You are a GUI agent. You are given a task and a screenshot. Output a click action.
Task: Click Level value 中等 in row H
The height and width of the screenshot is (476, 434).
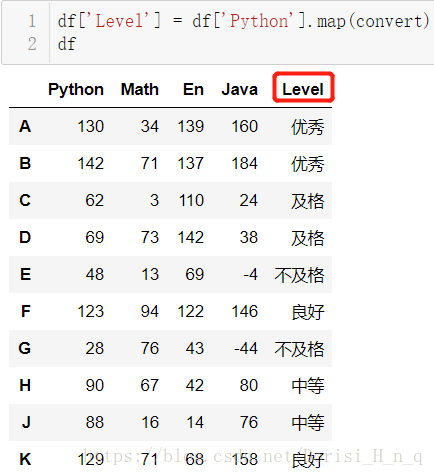(307, 386)
